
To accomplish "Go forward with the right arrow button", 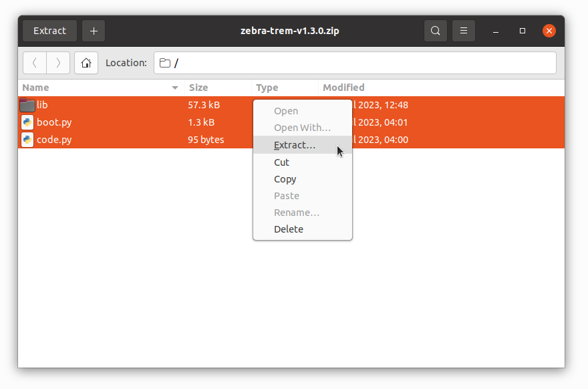I will click(x=58, y=63).
